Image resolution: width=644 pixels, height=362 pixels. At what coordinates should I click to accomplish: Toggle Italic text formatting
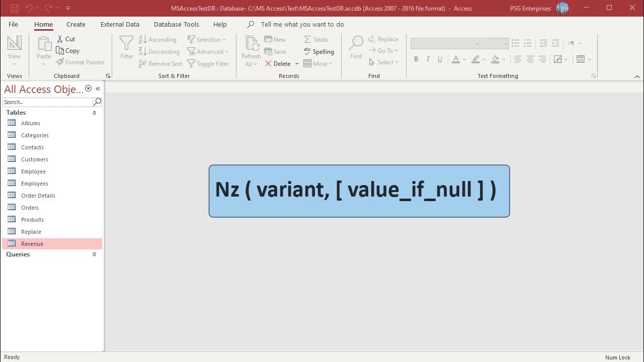coord(428,59)
